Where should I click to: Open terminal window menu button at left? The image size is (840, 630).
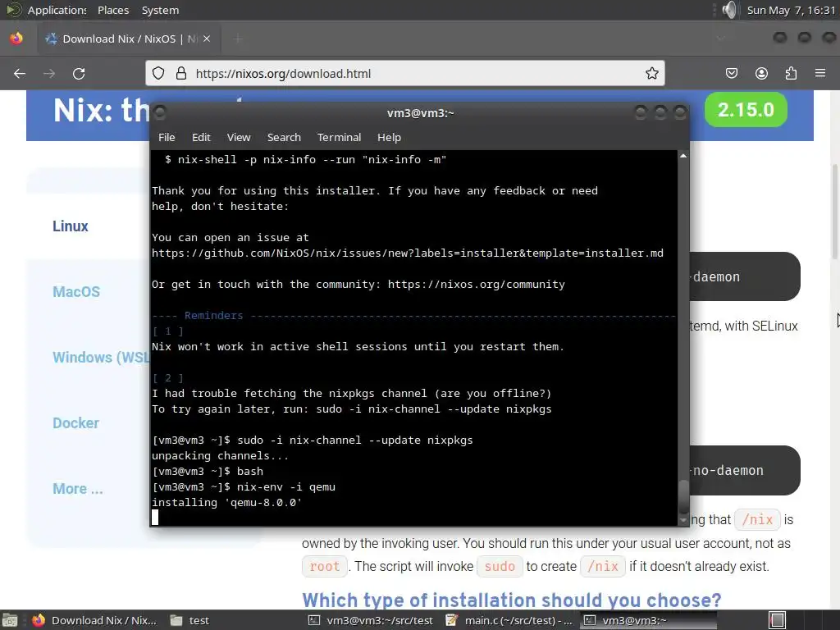160,112
